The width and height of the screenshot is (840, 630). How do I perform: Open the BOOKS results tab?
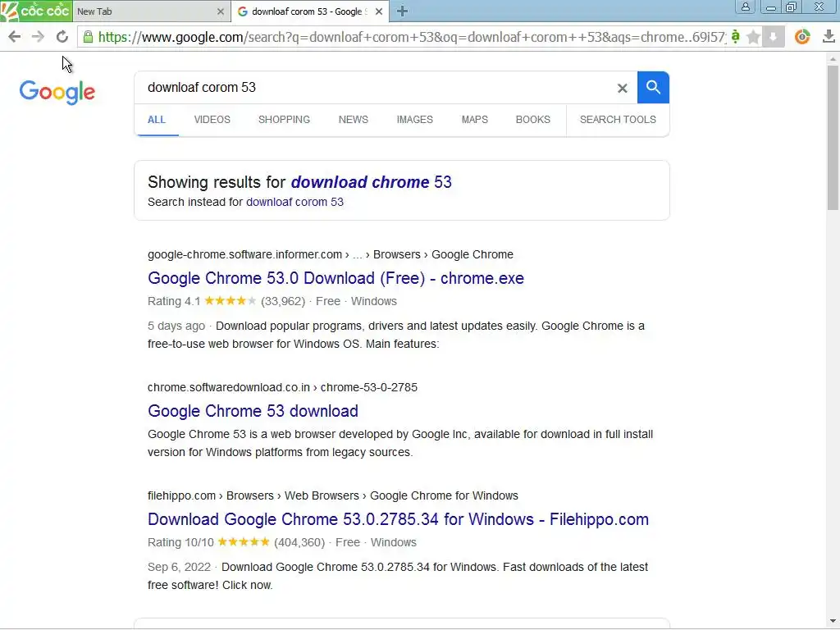pyautogui.click(x=533, y=120)
